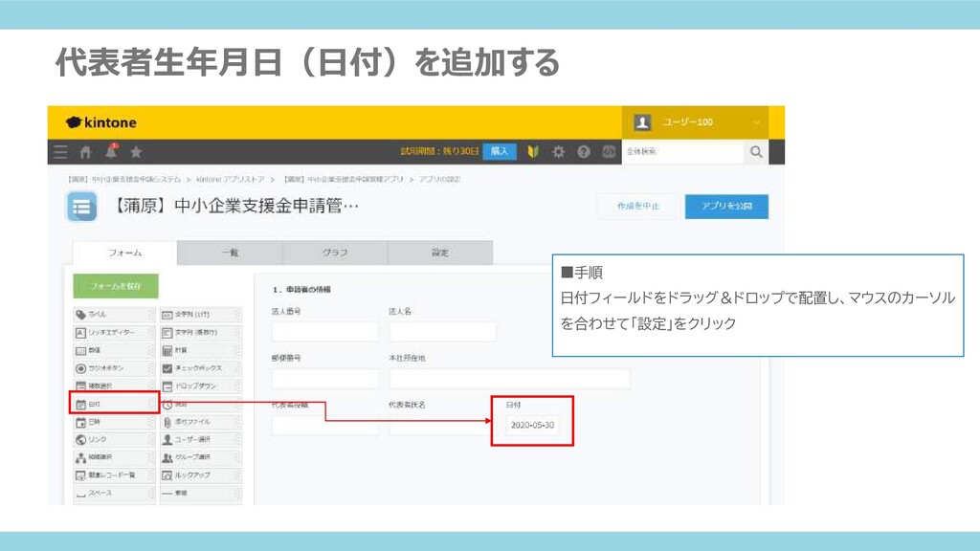Screen dimensions: 980x551
Task: Select the ユーザー選択 field in palette
Action: tap(201, 440)
